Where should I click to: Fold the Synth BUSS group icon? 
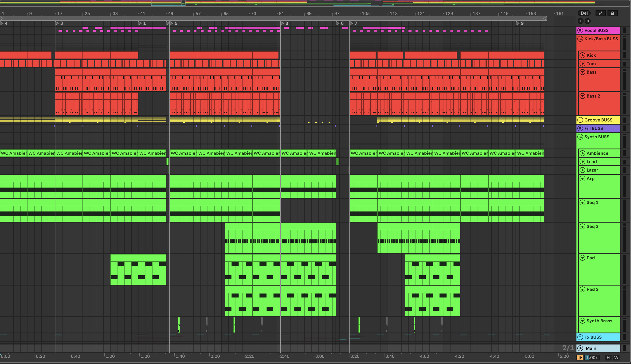tap(580, 137)
